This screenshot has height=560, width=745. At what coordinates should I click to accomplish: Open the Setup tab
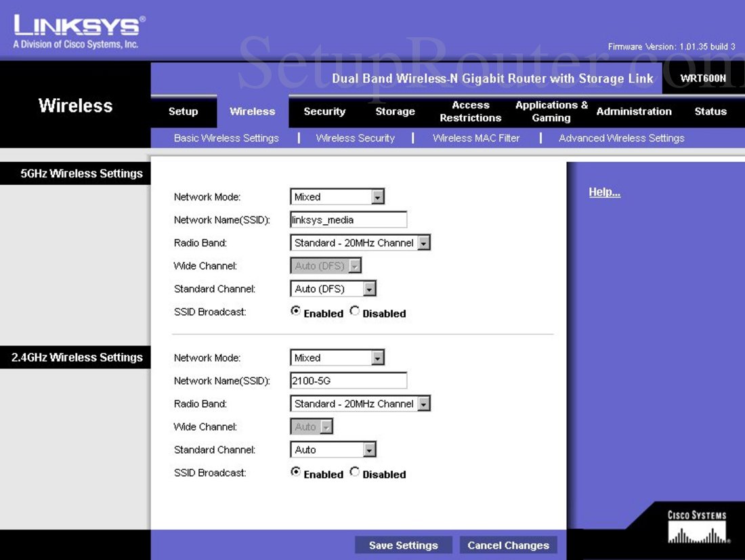click(x=184, y=111)
